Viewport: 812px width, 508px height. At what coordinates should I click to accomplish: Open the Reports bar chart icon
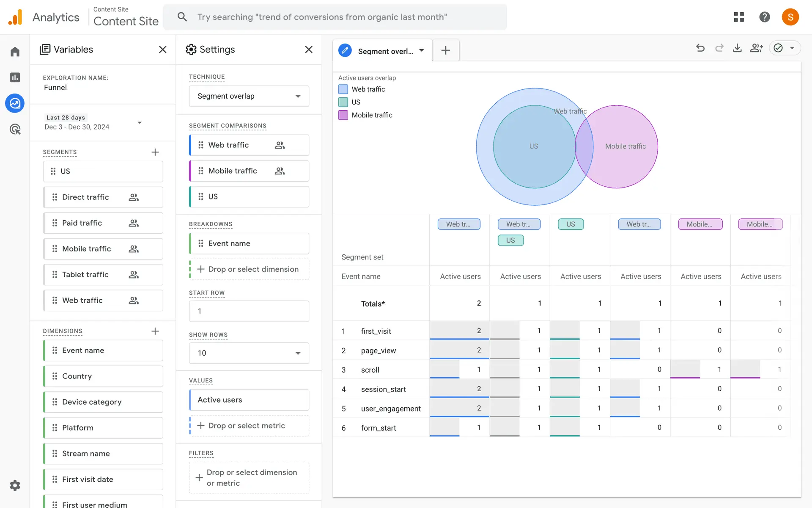[15, 77]
